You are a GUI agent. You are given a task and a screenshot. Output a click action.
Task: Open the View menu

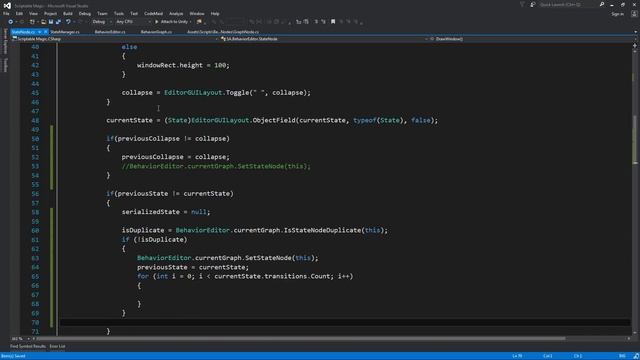(x=33, y=14)
